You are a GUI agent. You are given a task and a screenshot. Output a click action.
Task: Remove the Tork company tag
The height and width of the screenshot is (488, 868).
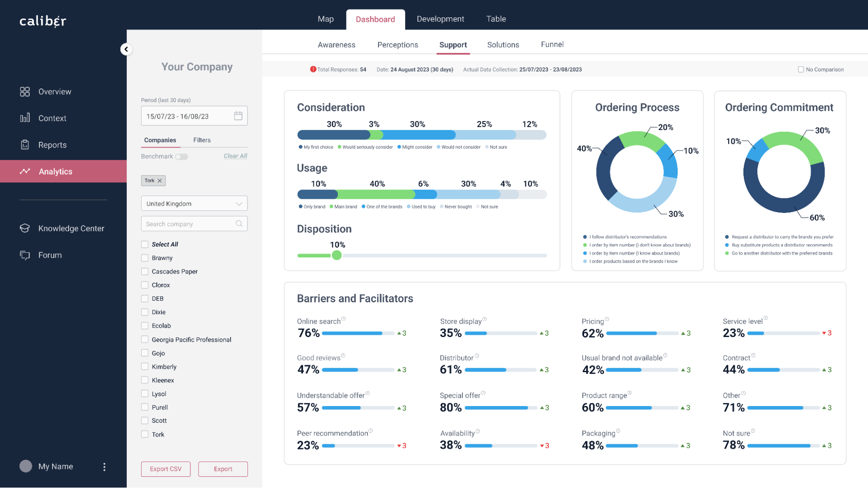pyautogui.click(x=160, y=180)
